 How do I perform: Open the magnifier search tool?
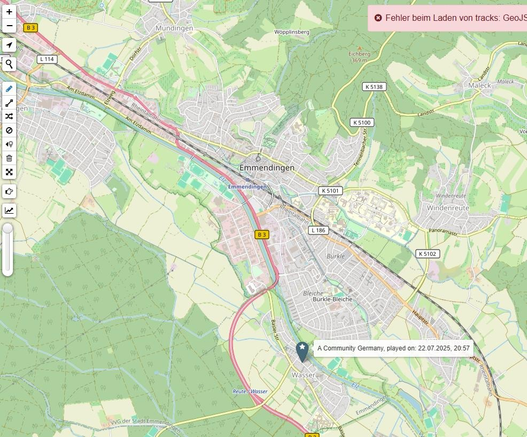(x=9, y=64)
